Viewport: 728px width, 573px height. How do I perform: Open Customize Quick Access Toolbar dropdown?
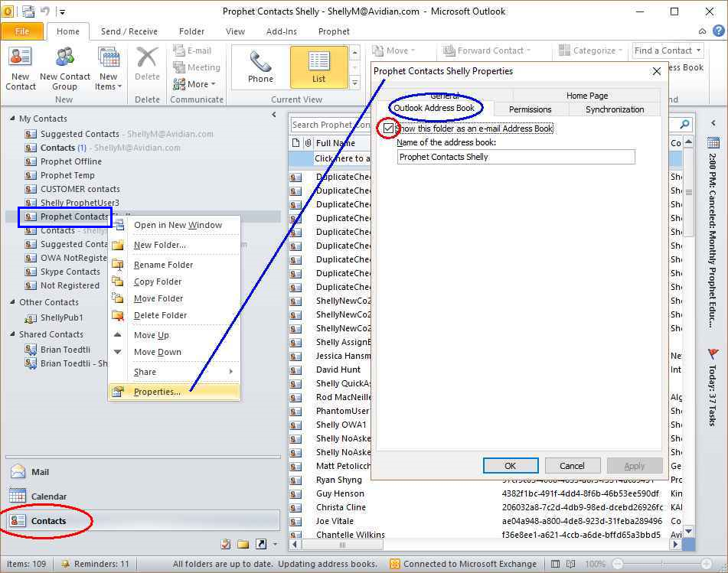coord(62,11)
